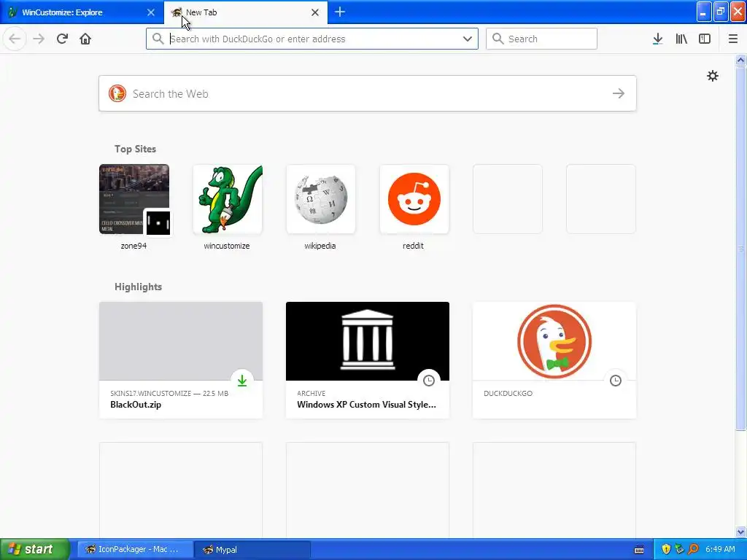
Task: Open the Windows Start menu
Action: coord(35,549)
